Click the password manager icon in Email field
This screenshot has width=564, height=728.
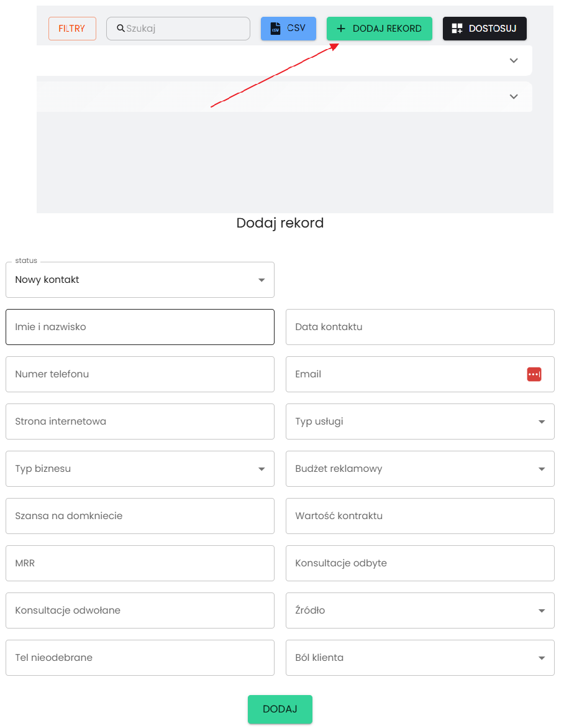click(534, 374)
